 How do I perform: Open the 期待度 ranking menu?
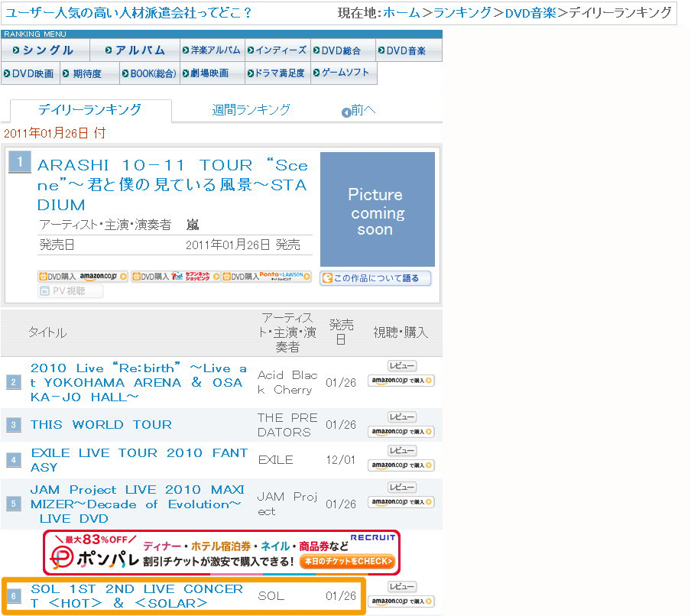pos(89,73)
